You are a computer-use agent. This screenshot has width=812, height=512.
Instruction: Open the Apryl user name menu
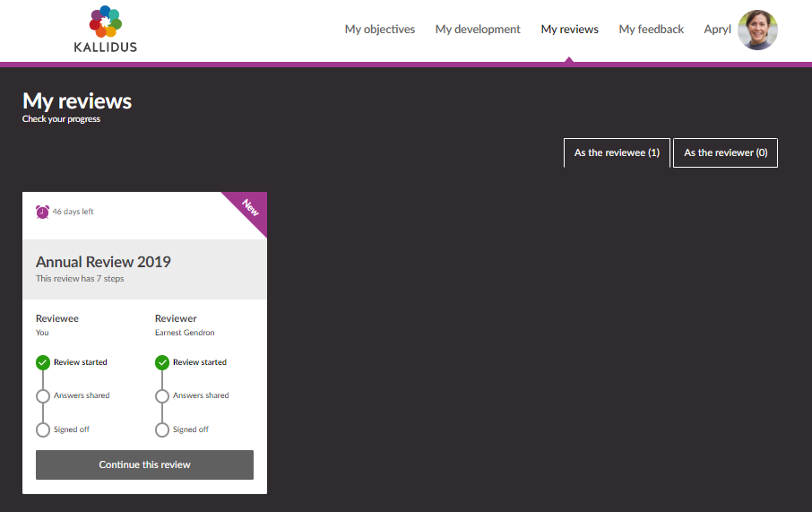pos(717,30)
